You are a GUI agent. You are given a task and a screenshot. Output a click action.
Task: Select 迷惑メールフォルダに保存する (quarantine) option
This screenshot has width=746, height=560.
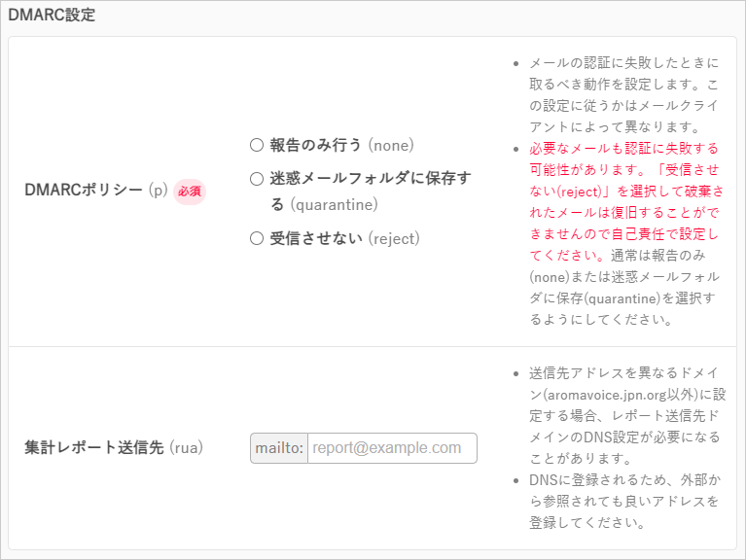point(257,179)
